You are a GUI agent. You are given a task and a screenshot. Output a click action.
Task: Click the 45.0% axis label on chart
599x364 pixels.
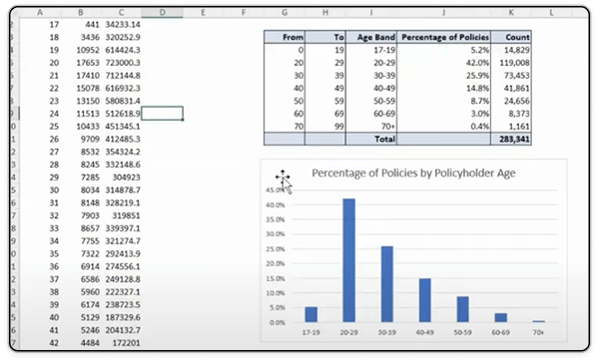click(276, 190)
